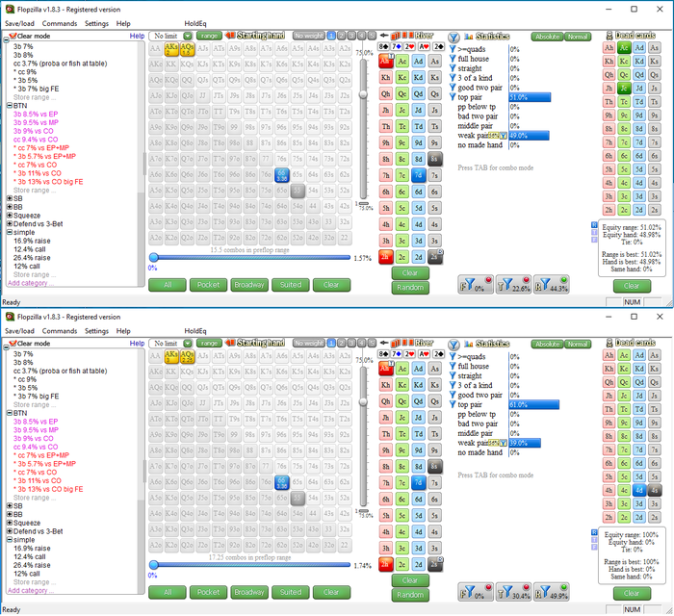Open Help menu in bottom window
This screenshot has width=674, height=616.
(123, 331)
